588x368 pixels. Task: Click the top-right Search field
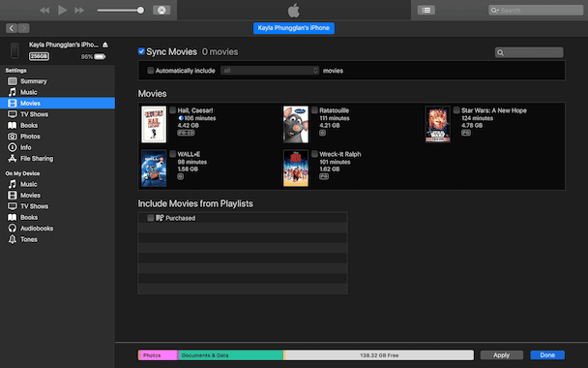pyautogui.click(x=536, y=10)
